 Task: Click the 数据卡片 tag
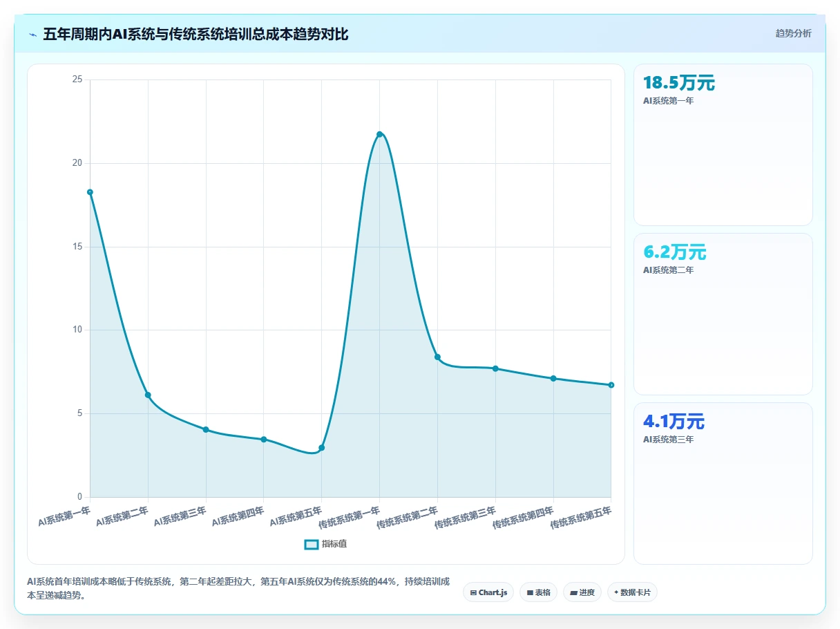tap(632, 592)
